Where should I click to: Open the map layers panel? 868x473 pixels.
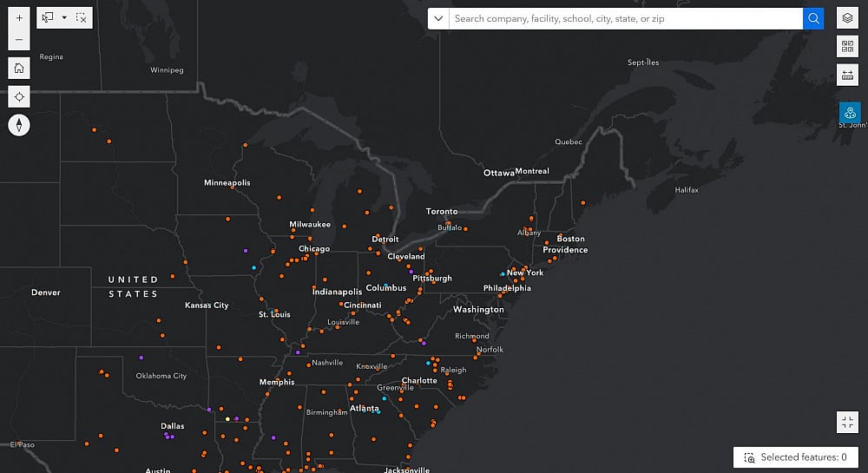[847, 18]
